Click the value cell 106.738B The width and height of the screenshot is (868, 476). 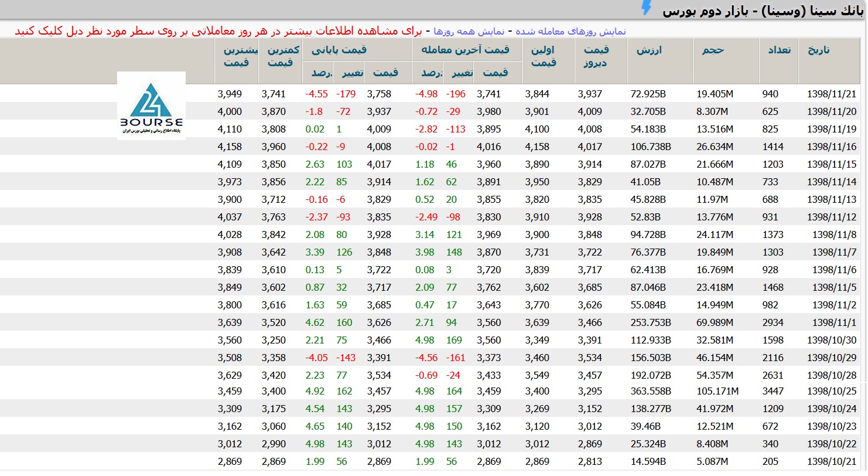tap(651, 147)
